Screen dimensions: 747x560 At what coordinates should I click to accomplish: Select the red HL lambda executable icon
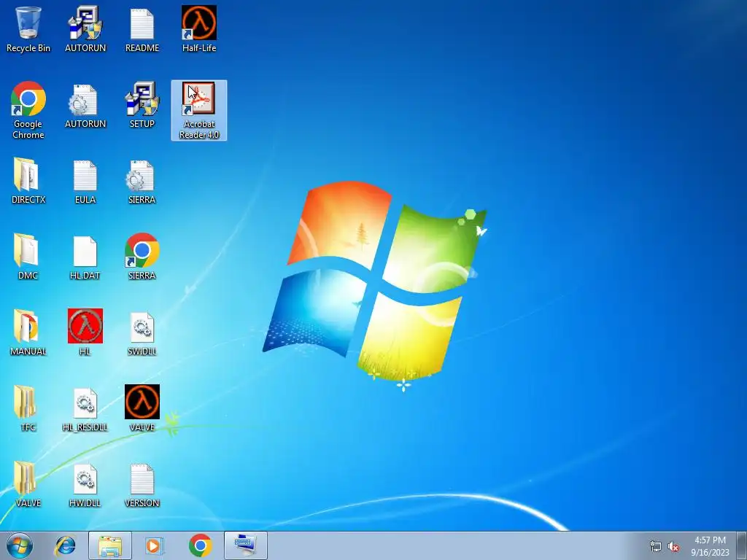click(x=85, y=332)
